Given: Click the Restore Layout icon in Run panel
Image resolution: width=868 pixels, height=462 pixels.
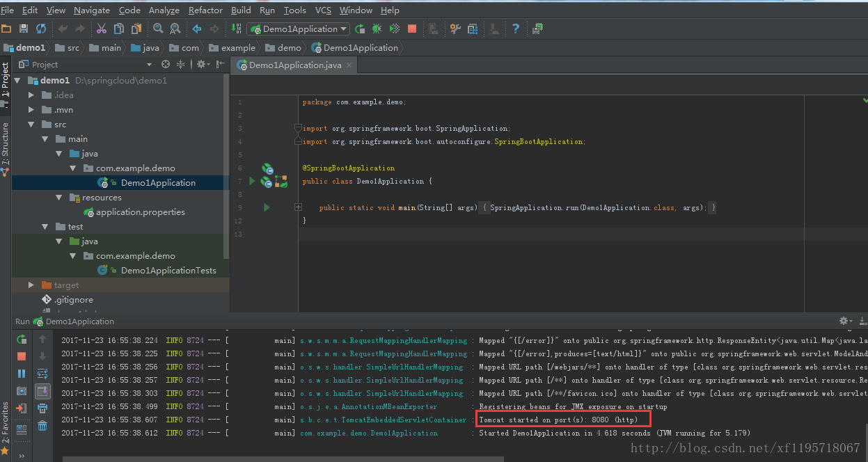Looking at the screenshot, I should click(22, 429).
